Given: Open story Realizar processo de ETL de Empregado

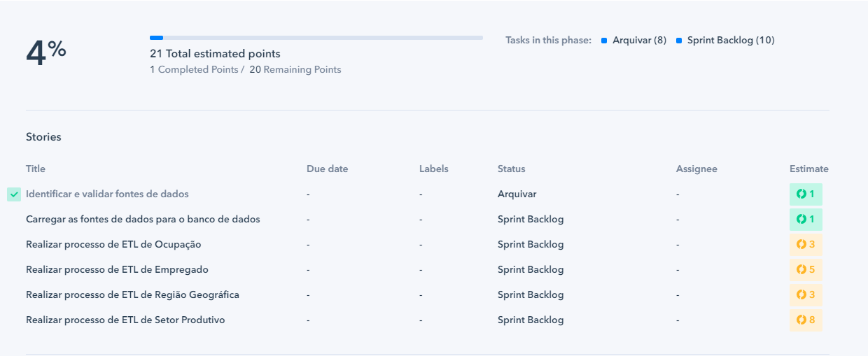Looking at the screenshot, I should (x=117, y=269).
